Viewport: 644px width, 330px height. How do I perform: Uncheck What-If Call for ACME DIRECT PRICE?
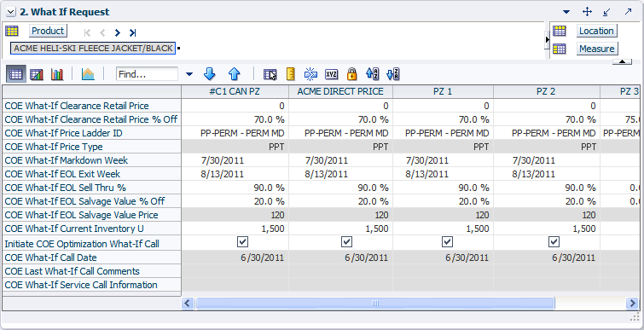[x=346, y=242]
